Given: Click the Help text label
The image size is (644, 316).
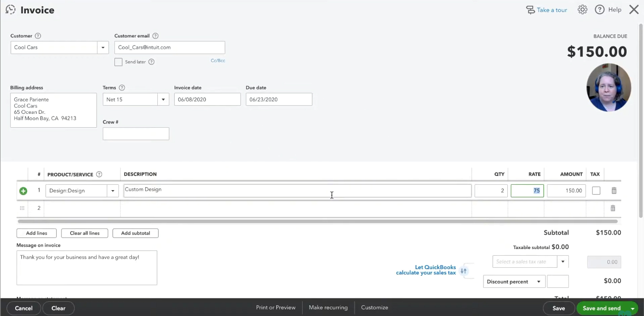Looking at the screenshot, I should 615,10.
